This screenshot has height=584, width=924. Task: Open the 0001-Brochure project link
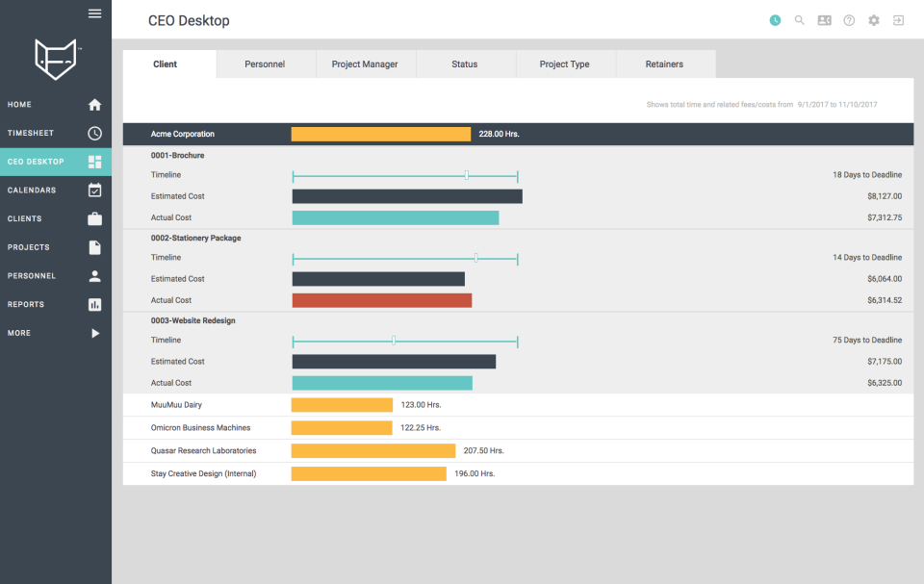pos(177,155)
